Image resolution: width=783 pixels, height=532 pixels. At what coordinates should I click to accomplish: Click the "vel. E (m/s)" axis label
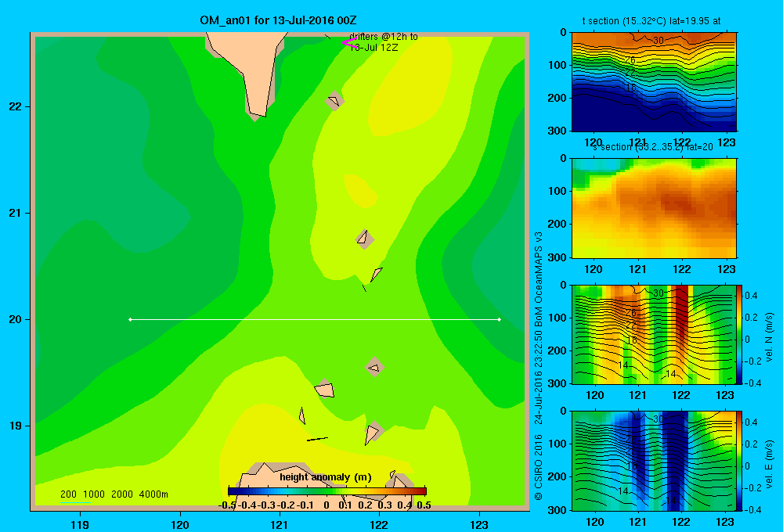pos(770,464)
